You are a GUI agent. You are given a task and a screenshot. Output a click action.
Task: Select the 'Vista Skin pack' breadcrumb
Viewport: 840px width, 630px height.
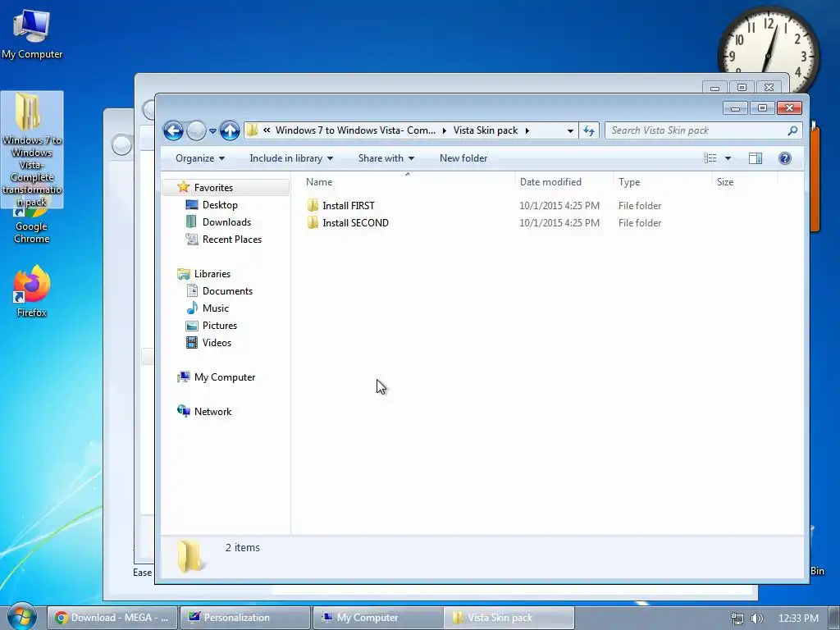[x=486, y=130]
